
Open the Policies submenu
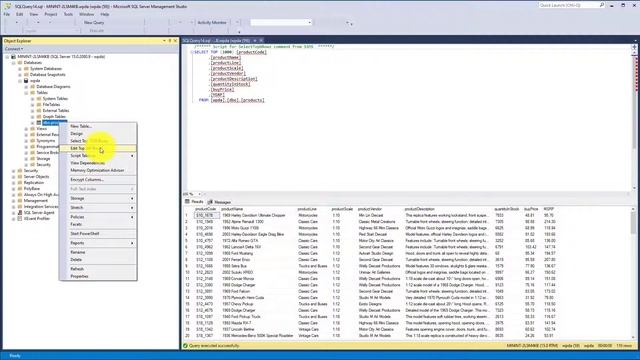coord(98,217)
